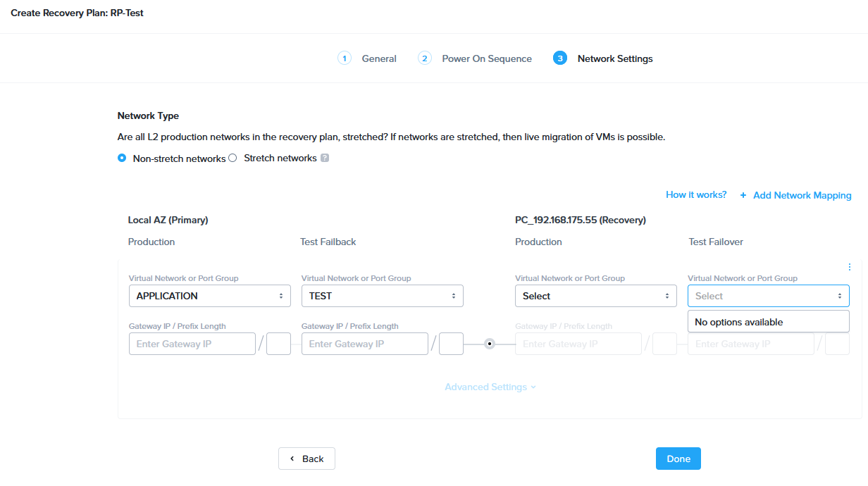The width and height of the screenshot is (868, 486).
Task: Select the Non-stretch networks radio button
Action: pos(122,158)
